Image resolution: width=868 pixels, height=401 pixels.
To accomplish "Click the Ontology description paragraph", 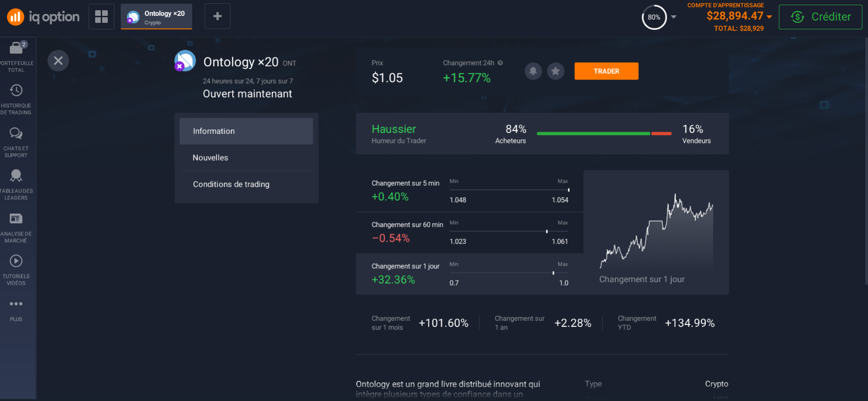I will [448, 389].
